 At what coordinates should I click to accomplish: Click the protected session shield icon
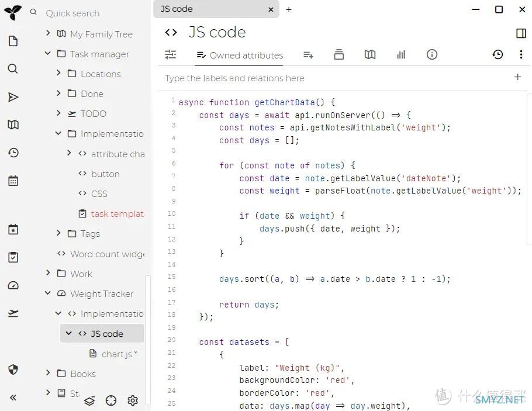(x=13, y=369)
